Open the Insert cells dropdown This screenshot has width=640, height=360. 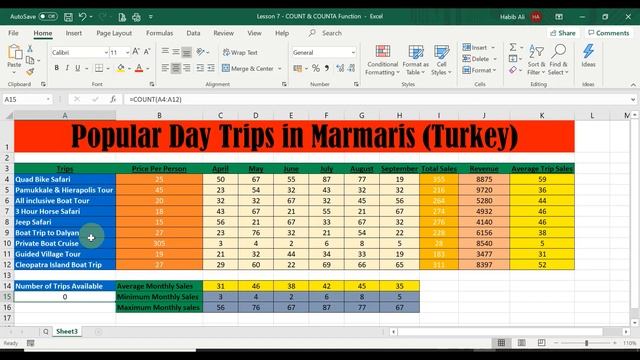478,47
